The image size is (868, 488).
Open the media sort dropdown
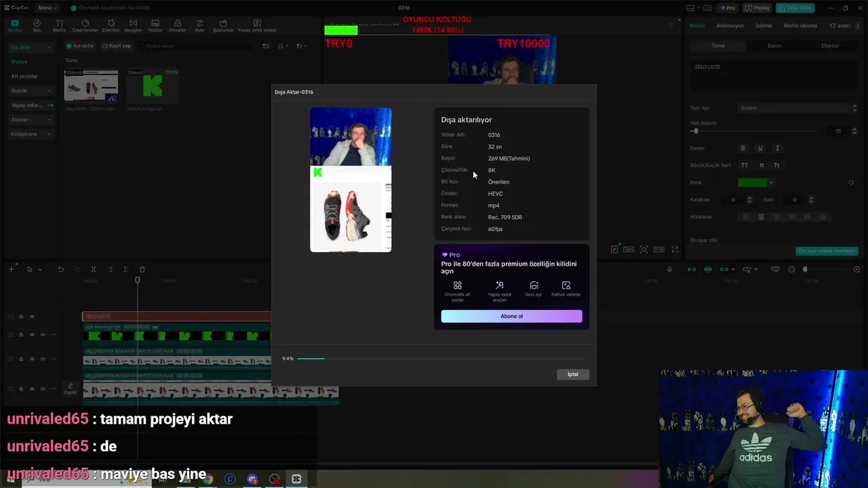(x=283, y=46)
